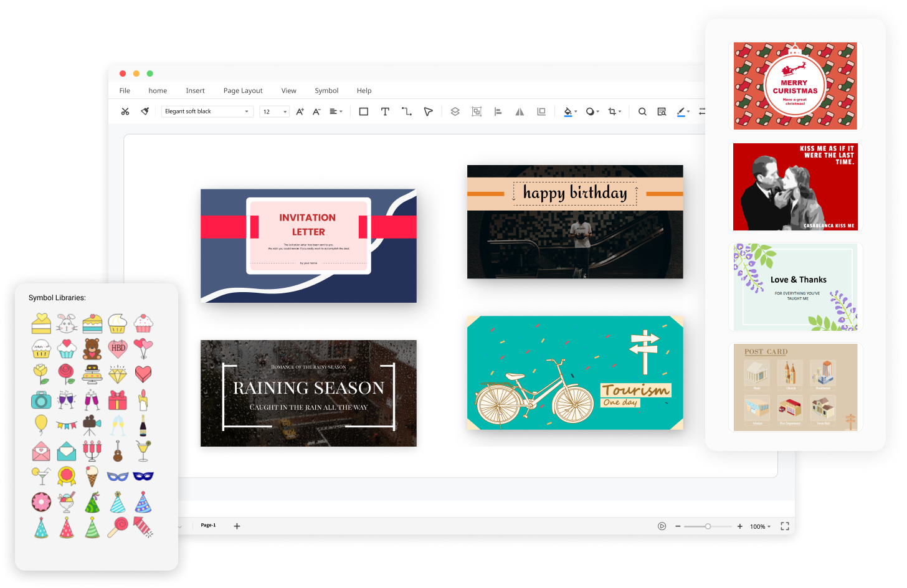Select the Raining Season card on canvas
The width and height of the screenshot is (907, 588).
pos(308,393)
